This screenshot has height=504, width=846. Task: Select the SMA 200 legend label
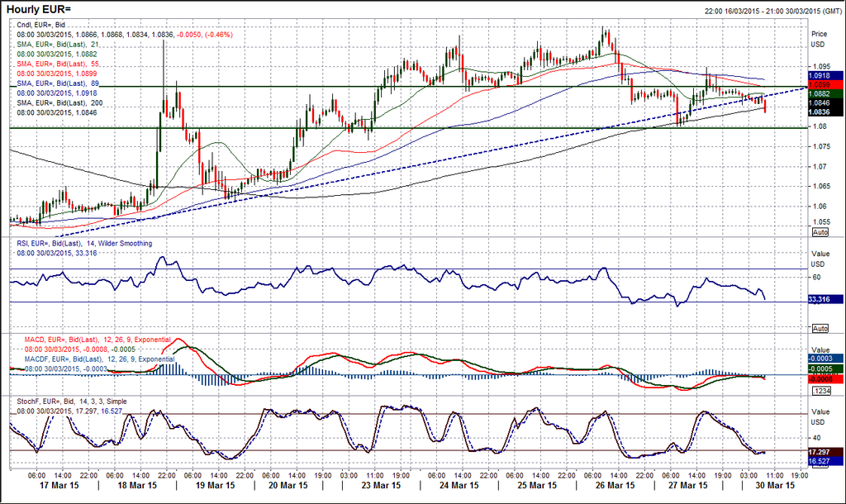pos(59,102)
